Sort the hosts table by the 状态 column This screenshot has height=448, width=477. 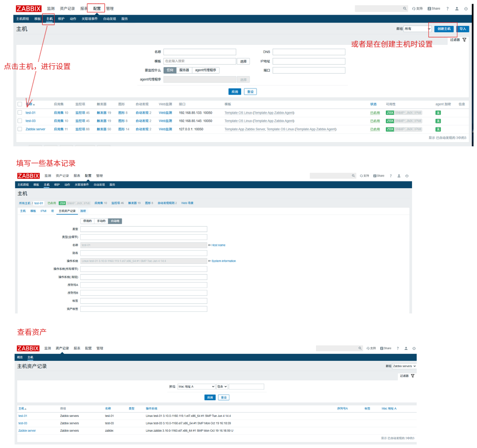click(373, 104)
